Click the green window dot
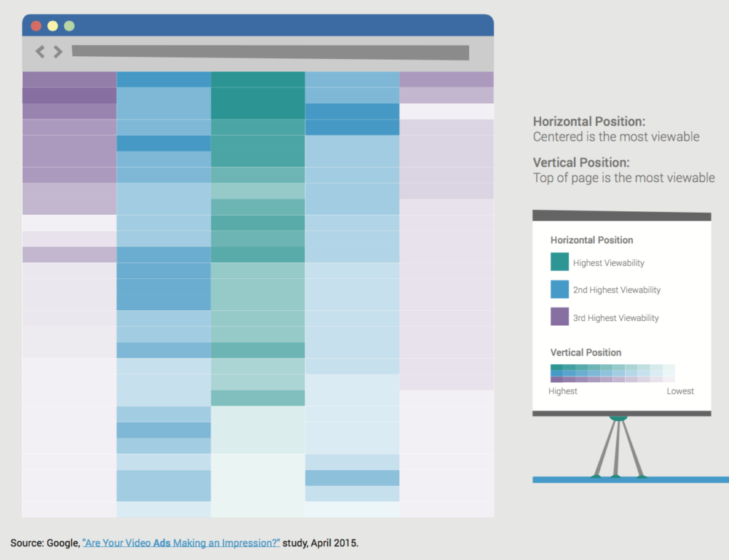The width and height of the screenshot is (729, 560). coord(69,26)
